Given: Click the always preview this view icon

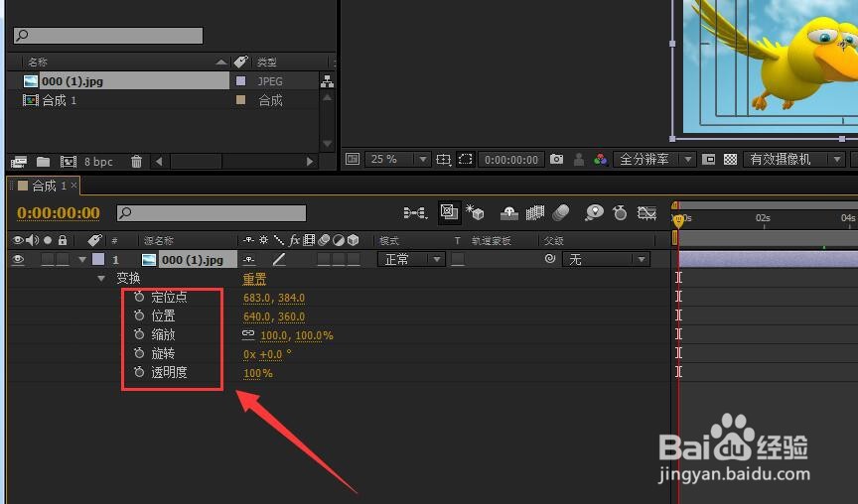Looking at the screenshot, I should 353,159.
